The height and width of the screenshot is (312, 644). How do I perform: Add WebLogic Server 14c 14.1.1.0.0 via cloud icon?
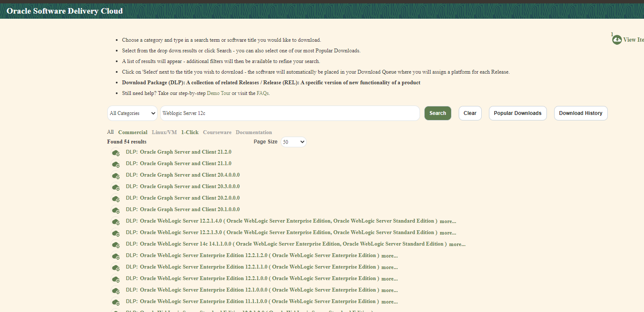click(115, 245)
